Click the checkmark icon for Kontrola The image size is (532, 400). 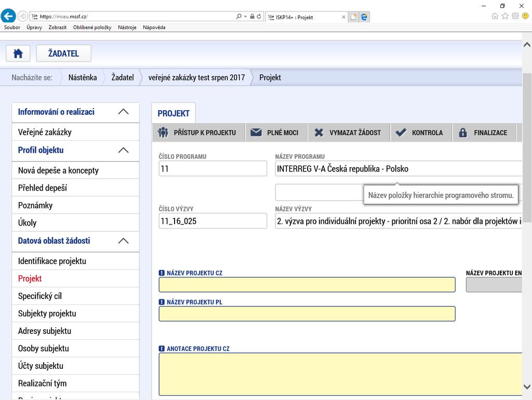point(401,132)
